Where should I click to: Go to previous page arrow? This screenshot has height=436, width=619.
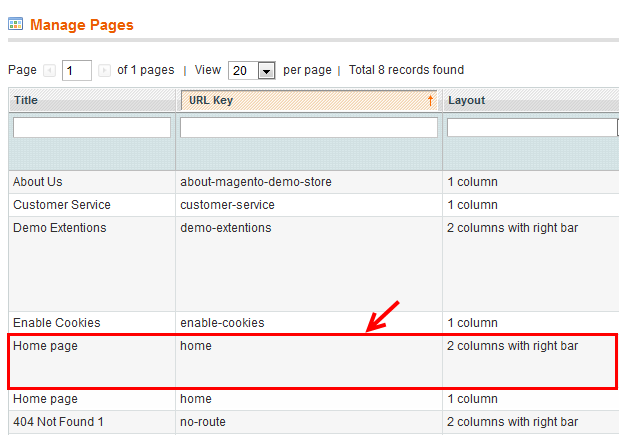pos(49,71)
